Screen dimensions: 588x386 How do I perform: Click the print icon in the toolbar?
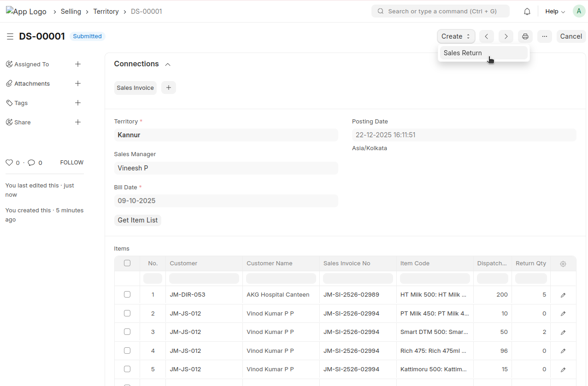click(x=525, y=36)
